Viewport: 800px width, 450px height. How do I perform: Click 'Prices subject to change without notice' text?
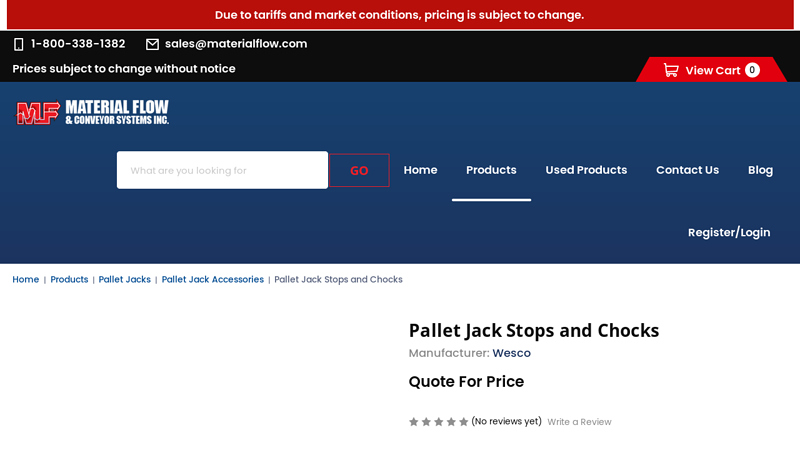click(x=124, y=69)
